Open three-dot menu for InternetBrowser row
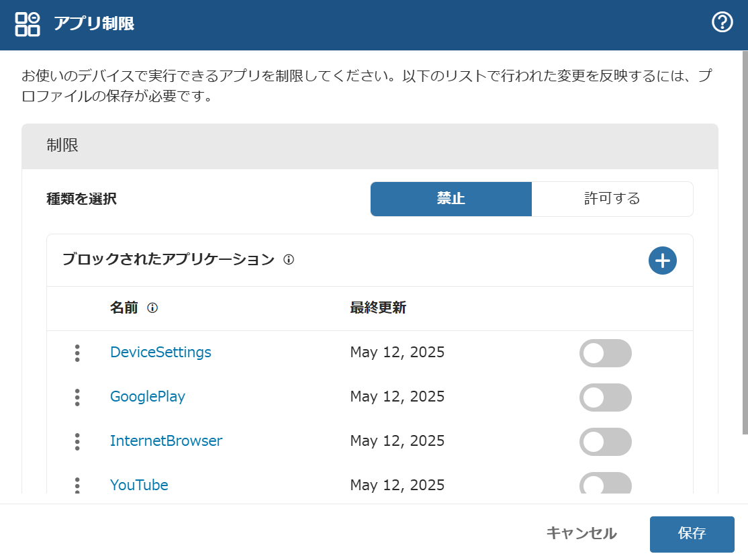Image resolution: width=748 pixels, height=560 pixels. tap(77, 442)
